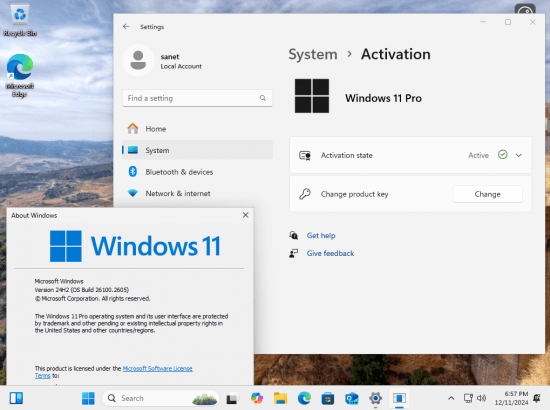Open the Microsoft Software License link

157,368
